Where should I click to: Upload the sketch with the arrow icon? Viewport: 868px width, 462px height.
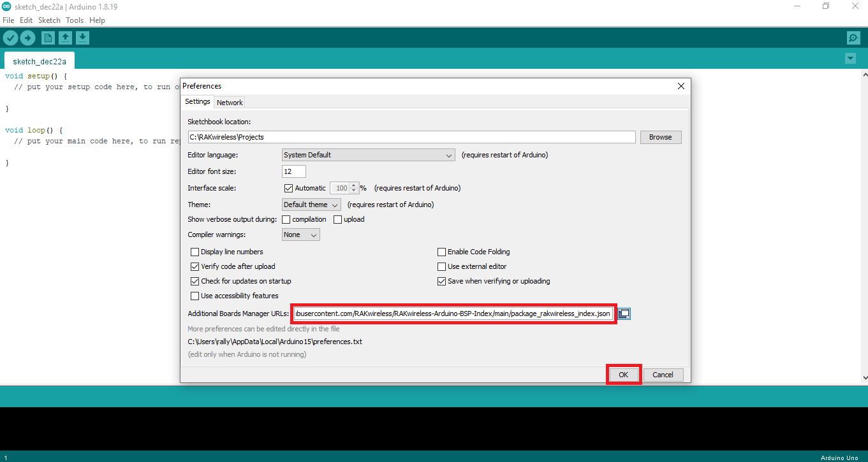click(x=27, y=38)
